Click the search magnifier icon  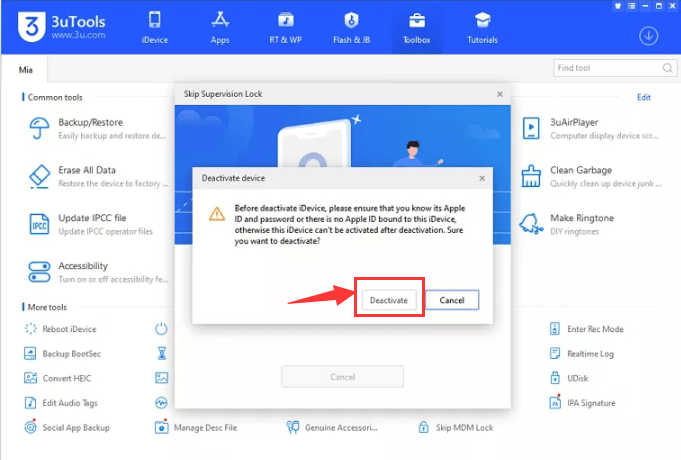[x=668, y=68]
